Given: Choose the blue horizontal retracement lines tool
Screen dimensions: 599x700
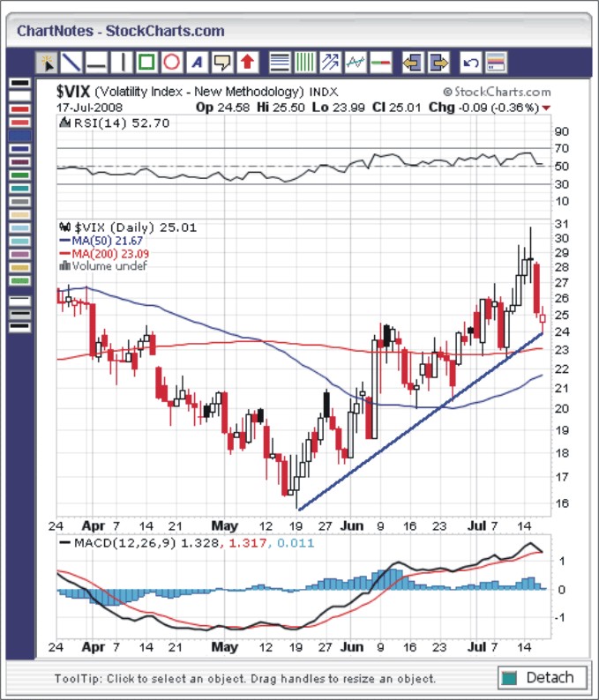Looking at the screenshot, I should [280, 63].
